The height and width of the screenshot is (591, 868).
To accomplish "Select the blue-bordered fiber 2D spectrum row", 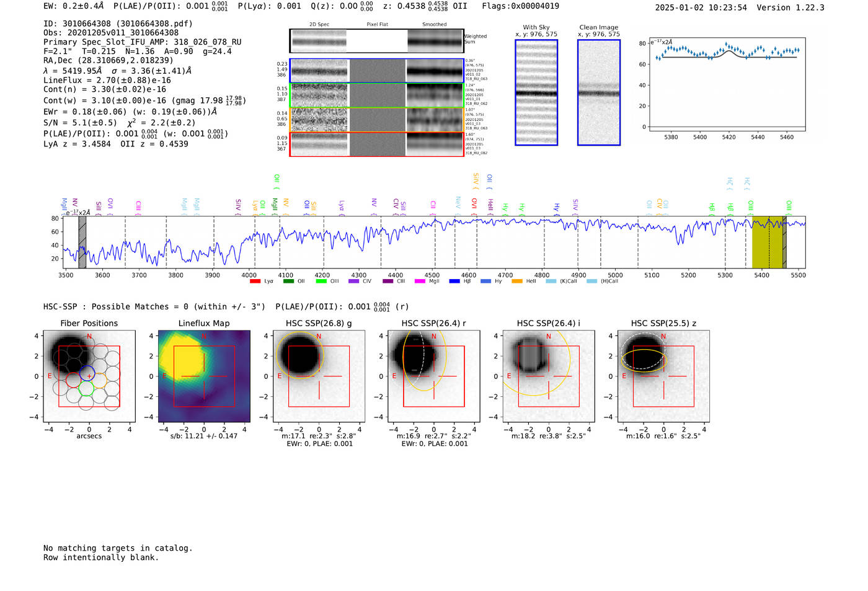I will pyautogui.click(x=377, y=71).
